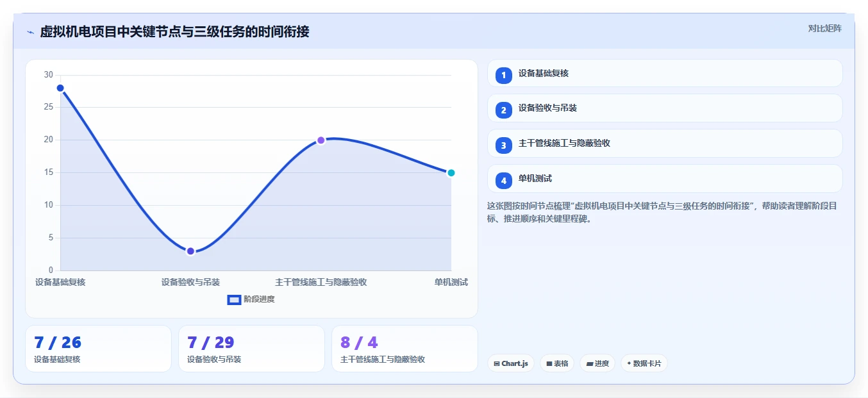Click the lightning icon beside the title
Screen dimensions: 868x398
click(30, 32)
